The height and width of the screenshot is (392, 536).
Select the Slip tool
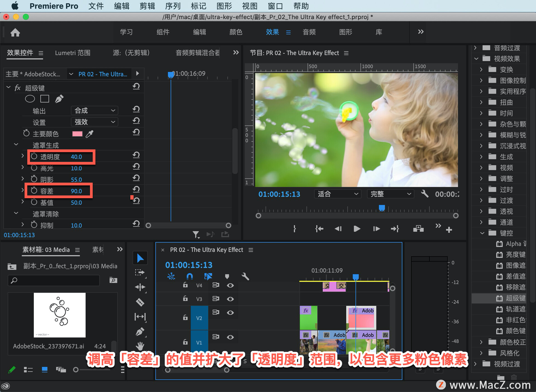point(140,317)
